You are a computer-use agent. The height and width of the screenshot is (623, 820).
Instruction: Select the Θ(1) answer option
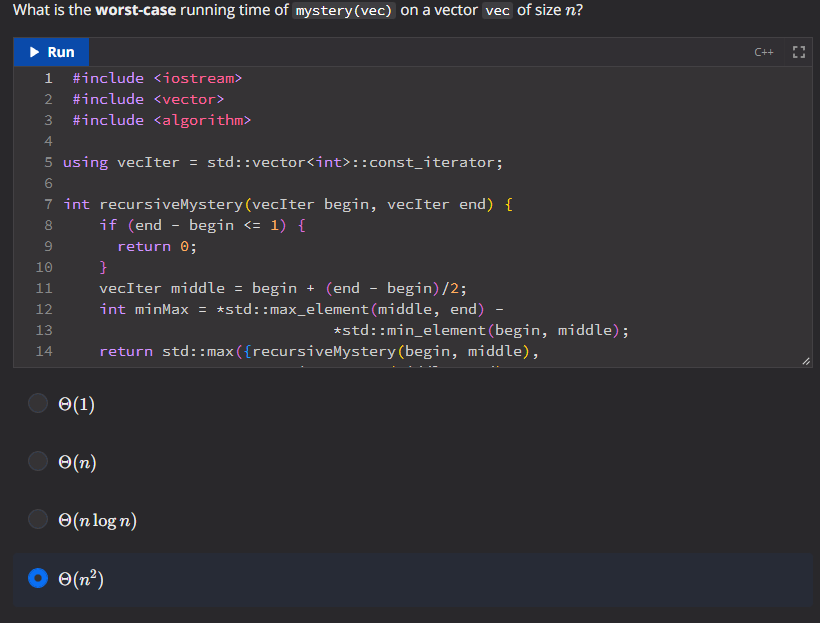point(38,403)
